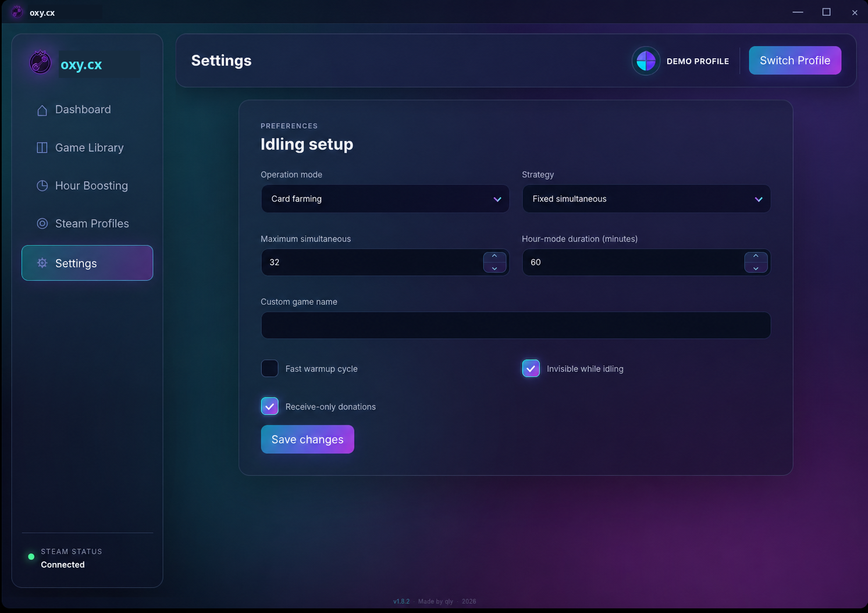This screenshot has height=613, width=868.
Task: Click the Switch Profile button
Action: click(795, 60)
